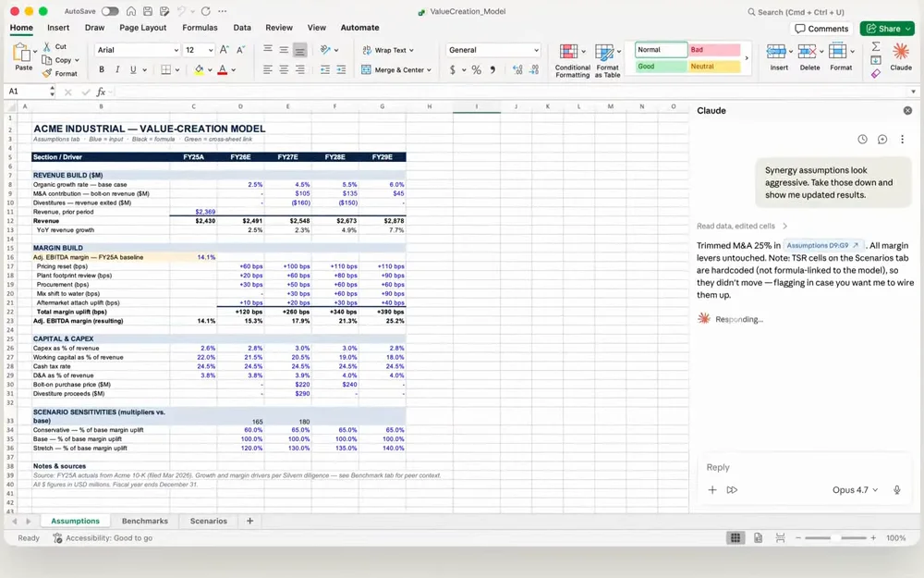Apply percent style format
This screenshot has height=578, width=924.
click(x=476, y=69)
